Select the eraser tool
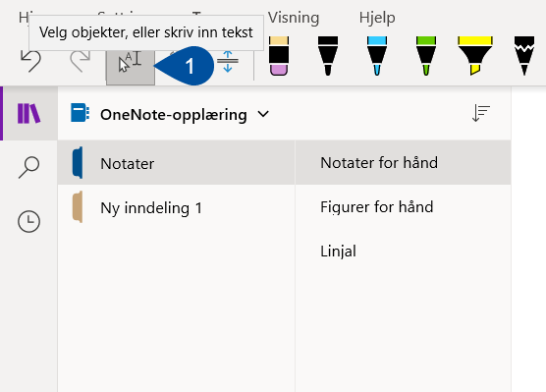The width and height of the screenshot is (546, 392). point(279,56)
